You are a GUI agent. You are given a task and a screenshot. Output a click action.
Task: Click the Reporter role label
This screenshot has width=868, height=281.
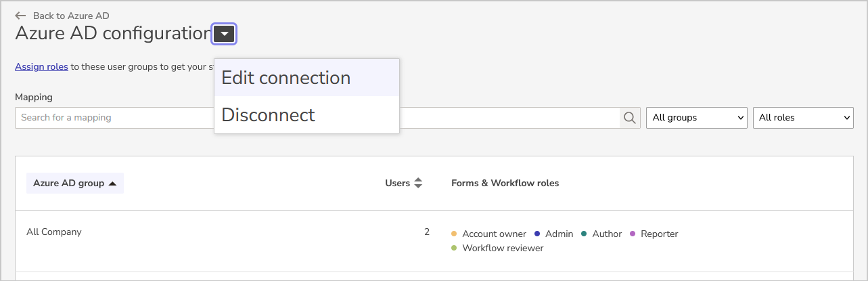(660, 234)
